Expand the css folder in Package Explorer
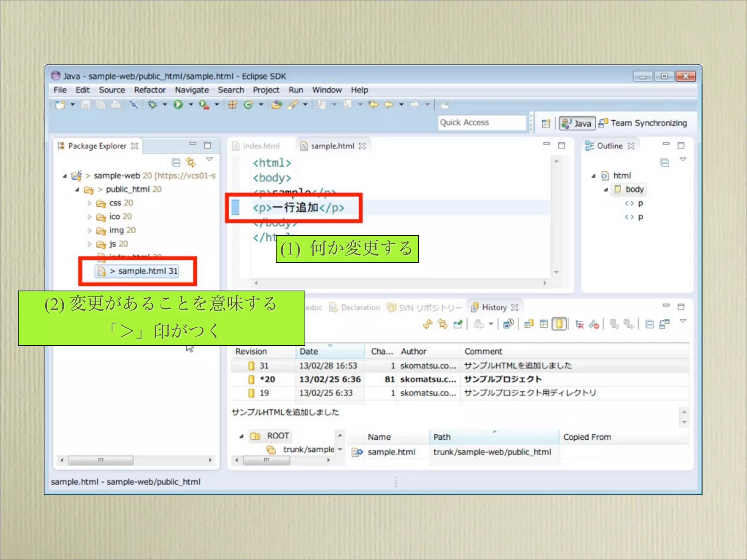The height and width of the screenshot is (560, 747). pos(89,203)
